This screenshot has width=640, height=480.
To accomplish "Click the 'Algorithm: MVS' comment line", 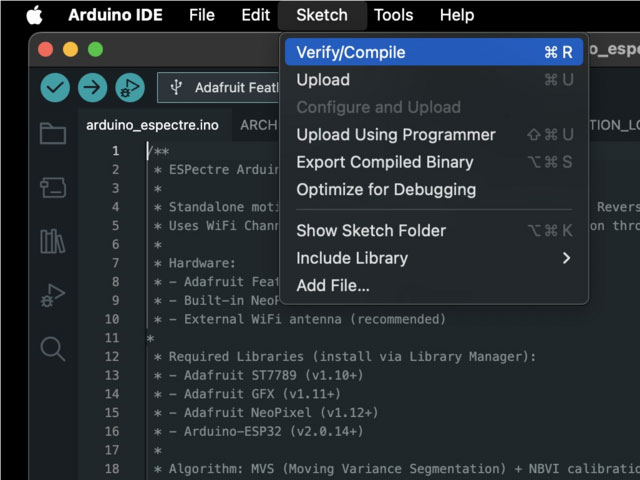I will tap(396, 469).
